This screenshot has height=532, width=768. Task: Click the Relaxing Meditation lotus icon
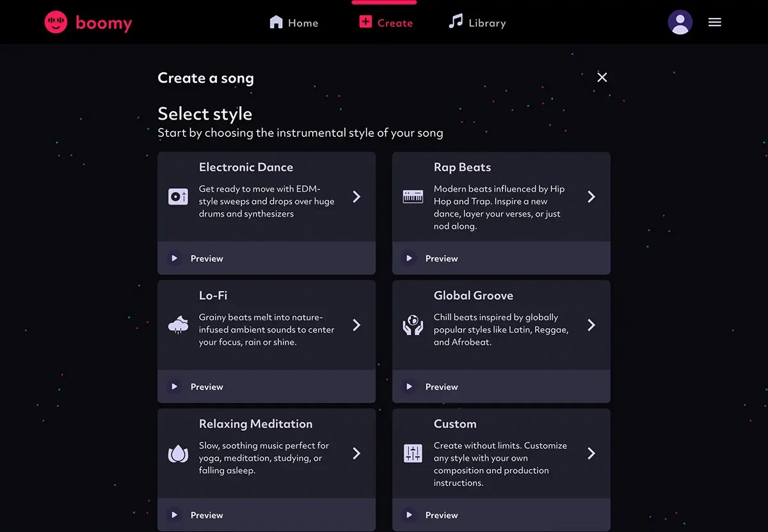click(x=178, y=453)
